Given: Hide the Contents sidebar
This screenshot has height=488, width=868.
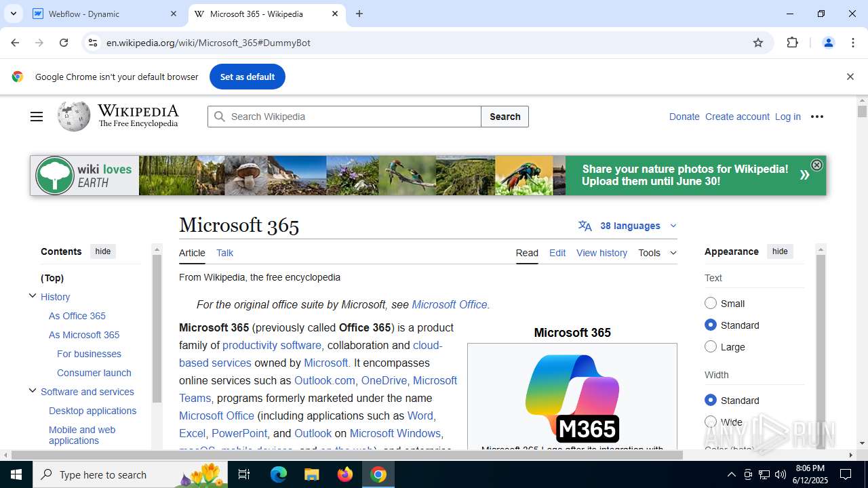Looking at the screenshot, I should pos(103,251).
